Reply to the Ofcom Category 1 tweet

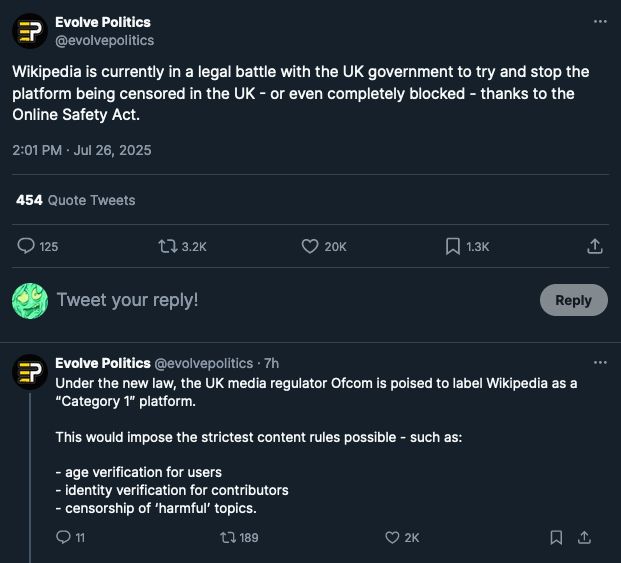(70, 537)
